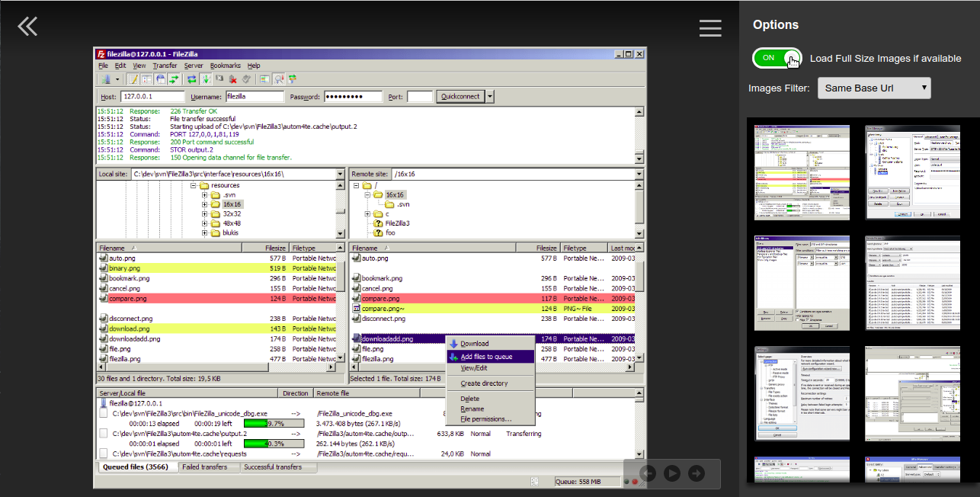Click the slideshow play button
Screen dimensions: 980x497
671,473
